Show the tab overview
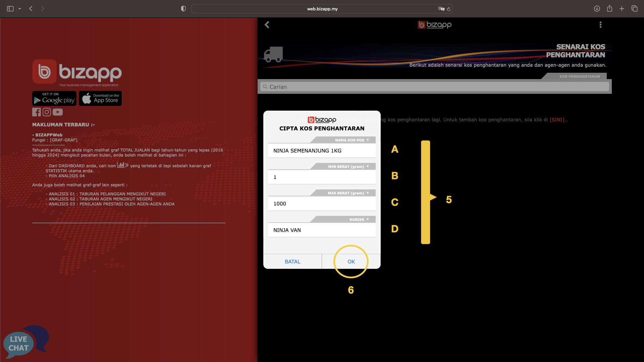This screenshot has height=362, width=644. [635, 9]
